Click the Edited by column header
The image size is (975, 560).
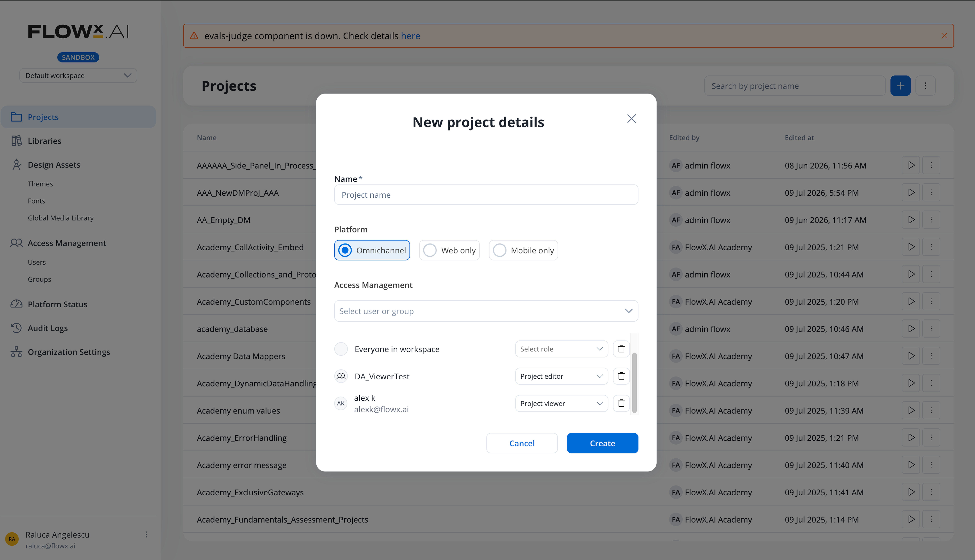(684, 138)
